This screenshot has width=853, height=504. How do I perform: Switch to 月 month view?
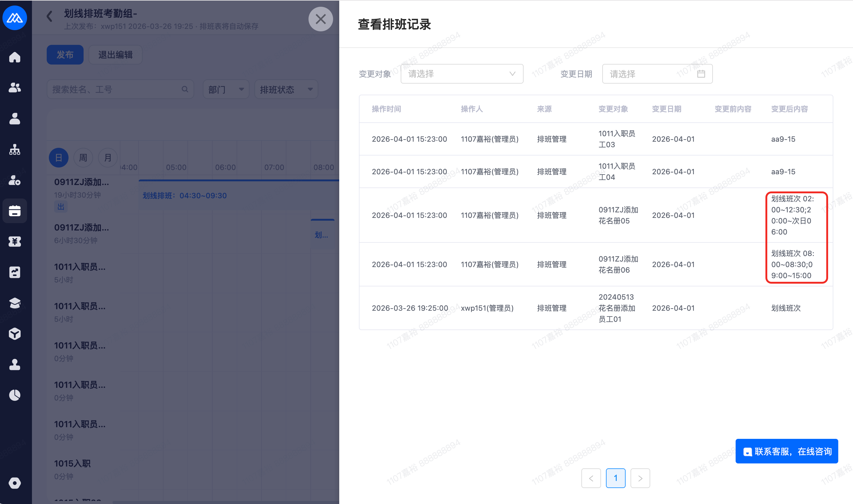pos(108,158)
